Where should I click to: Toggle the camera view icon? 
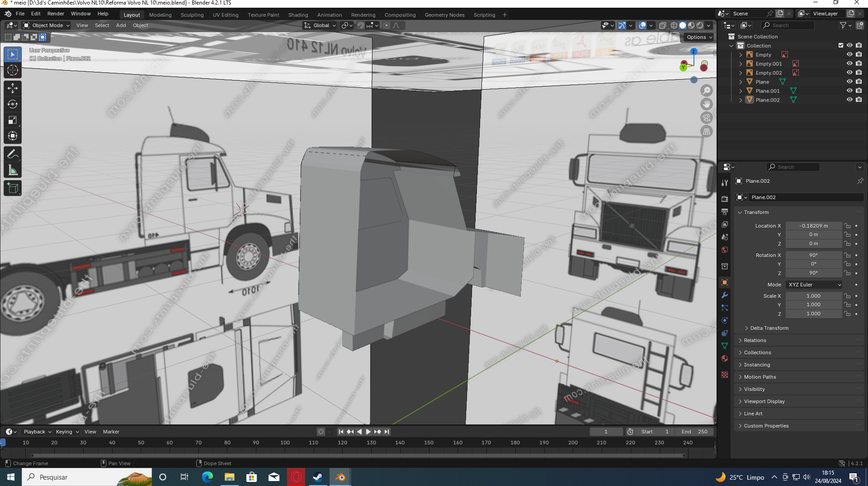tap(706, 118)
